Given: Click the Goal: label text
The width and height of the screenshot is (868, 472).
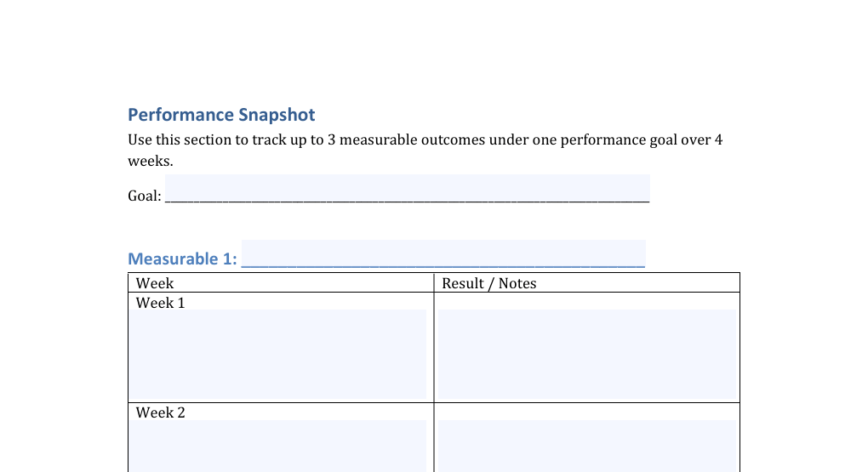Looking at the screenshot, I should 145,196.
